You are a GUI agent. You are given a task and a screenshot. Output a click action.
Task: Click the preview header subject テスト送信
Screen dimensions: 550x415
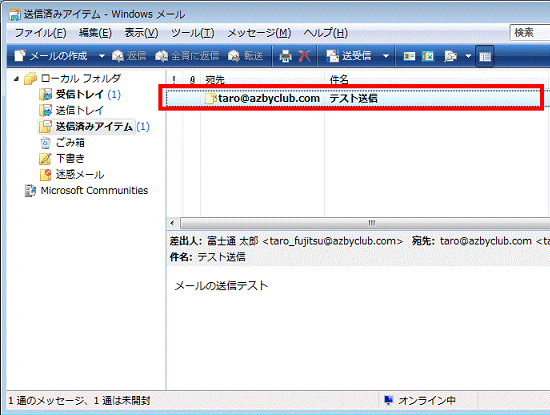(x=221, y=257)
